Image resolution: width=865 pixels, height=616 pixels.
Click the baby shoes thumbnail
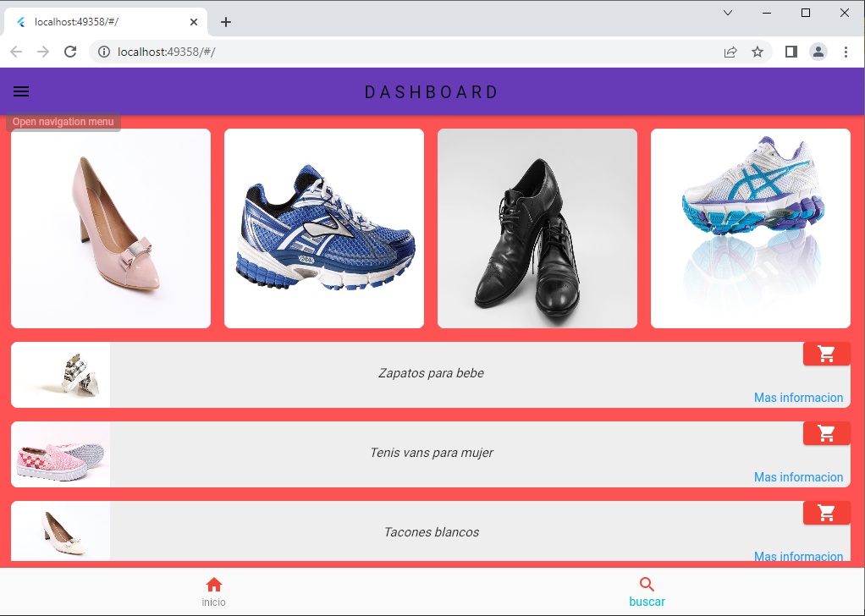point(61,375)
